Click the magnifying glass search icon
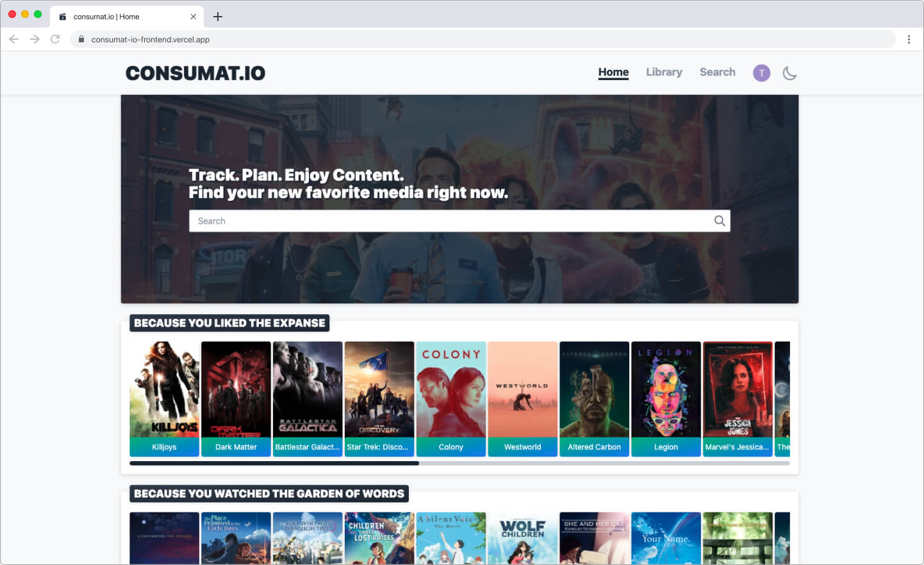Screen dimensions: 924x565 (x=720, y=221)
